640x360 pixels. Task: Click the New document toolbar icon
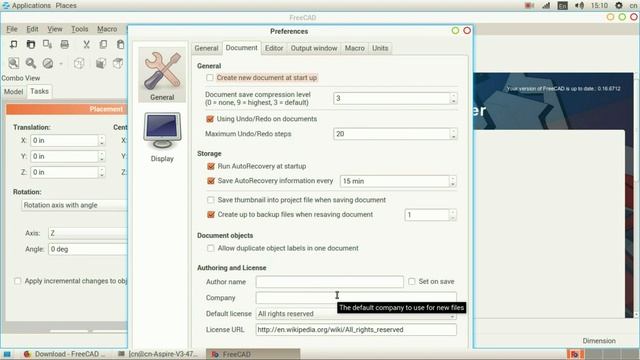[x=13, y=44]
